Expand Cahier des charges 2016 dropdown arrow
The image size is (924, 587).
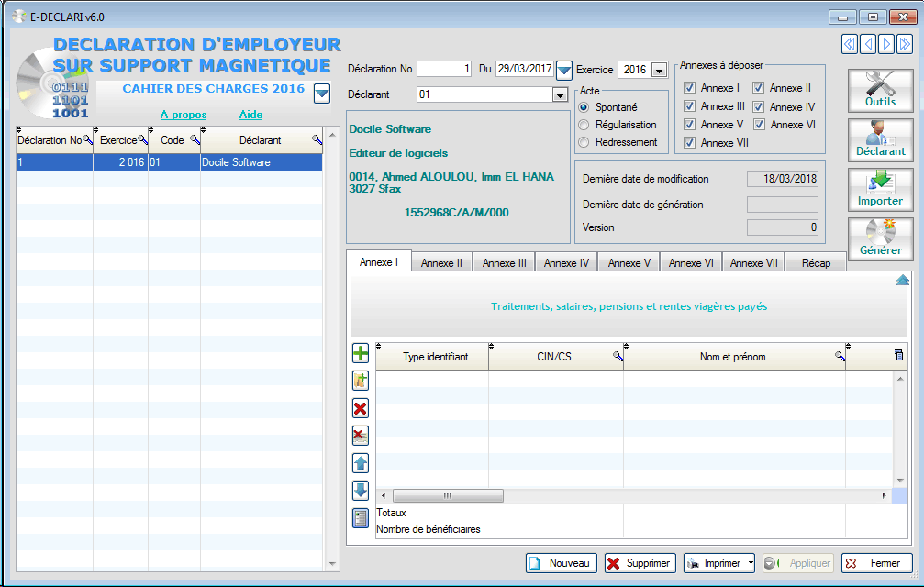tap(322, 93)
